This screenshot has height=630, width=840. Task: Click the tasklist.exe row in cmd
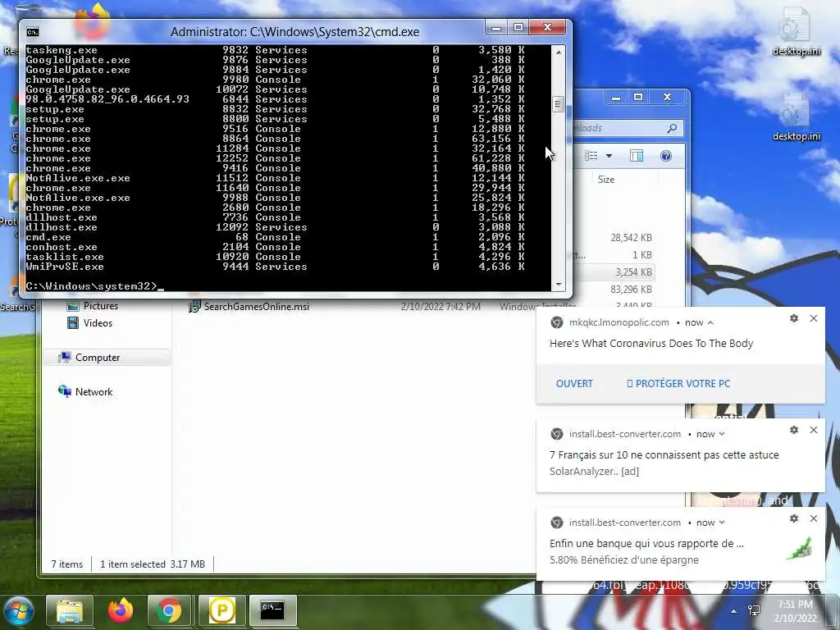click(x=275, y=257)
